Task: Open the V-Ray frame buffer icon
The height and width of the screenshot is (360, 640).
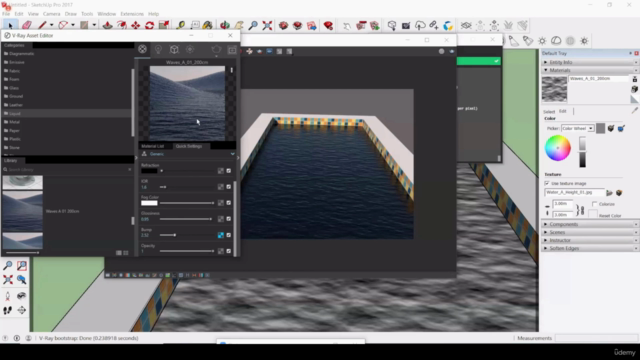Action: (232, 50)
